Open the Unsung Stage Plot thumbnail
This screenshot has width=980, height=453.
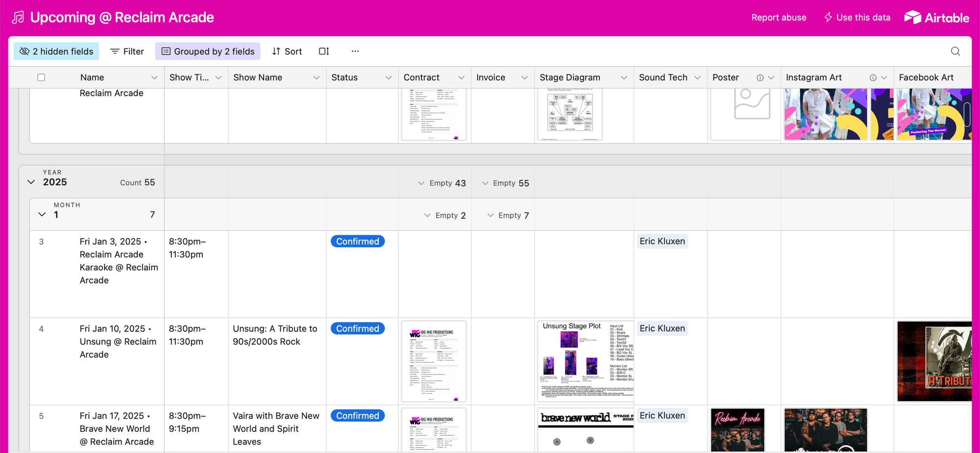pos(586,361)
